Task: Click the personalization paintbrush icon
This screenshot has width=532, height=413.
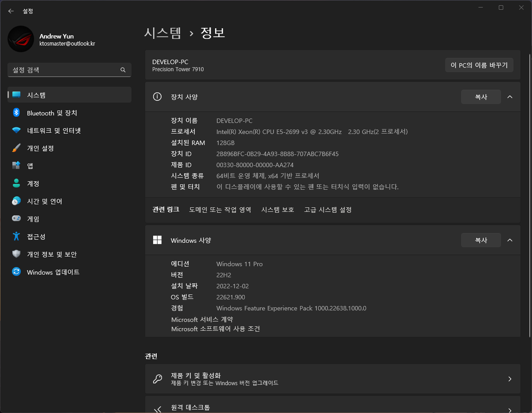Action: (x=16, y=148)
